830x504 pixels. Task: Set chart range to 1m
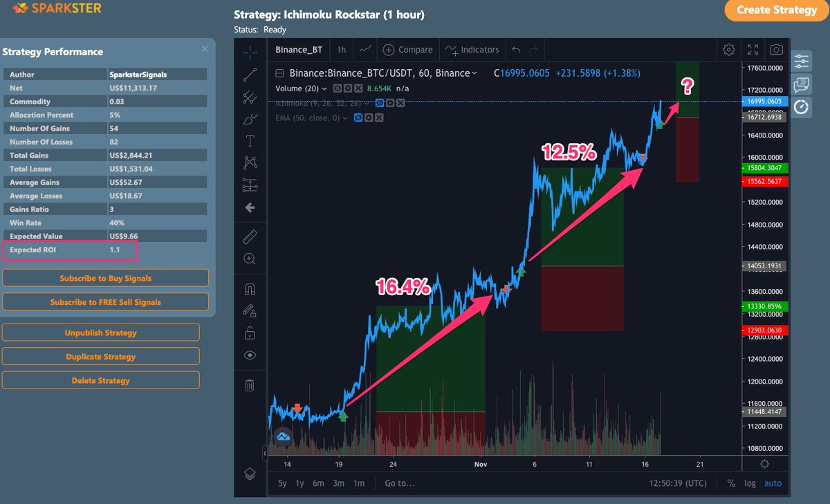tap(359, 483)
